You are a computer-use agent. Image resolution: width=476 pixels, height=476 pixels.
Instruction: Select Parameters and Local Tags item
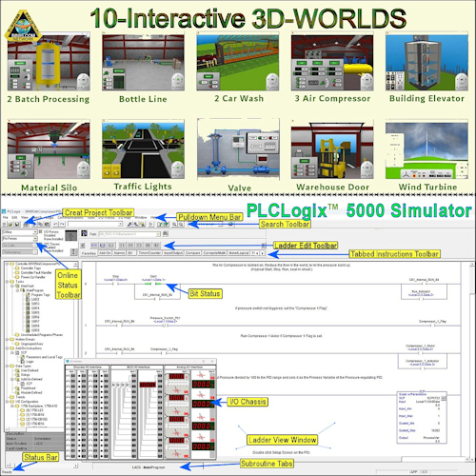44,357
